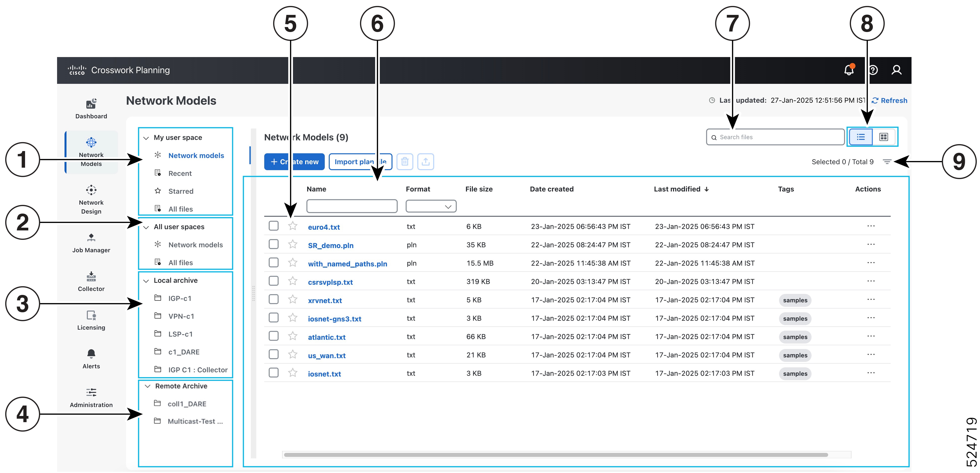The width and height of the screenshot is (980, 473).
Task: Open actions menu for atlantic.txt
Action: coord(871,336)
